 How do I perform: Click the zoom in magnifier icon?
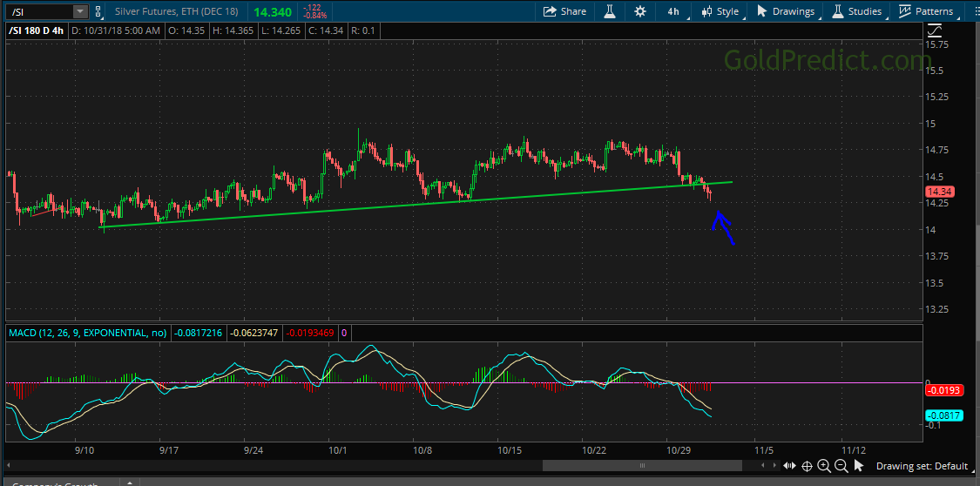click(x=823, y=466)
